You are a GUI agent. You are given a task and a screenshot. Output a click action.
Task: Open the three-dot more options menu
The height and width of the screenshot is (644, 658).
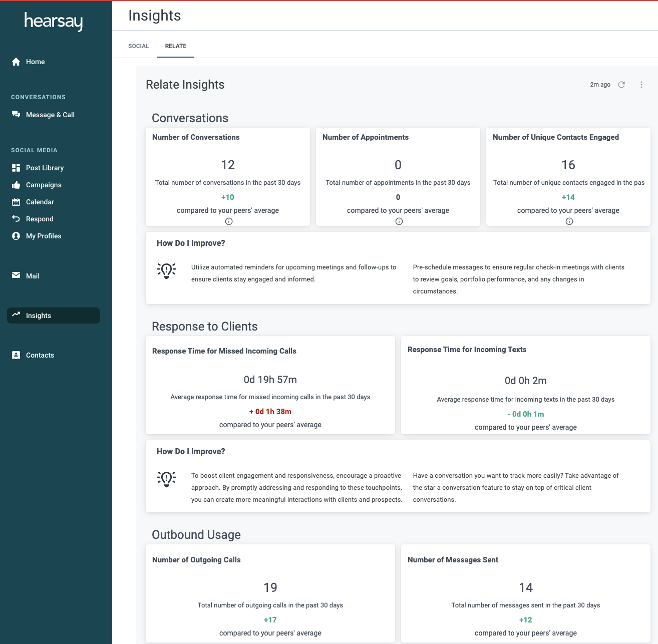pyautogui.click(x=641, y=85)
